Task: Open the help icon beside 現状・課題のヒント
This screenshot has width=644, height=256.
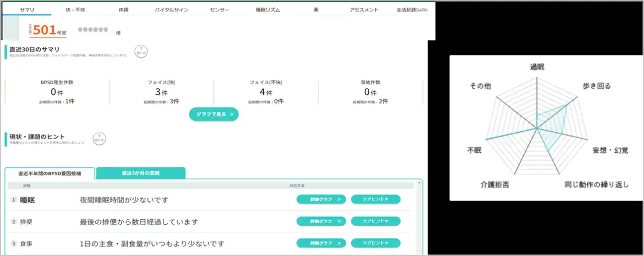Action: [99, 139]
